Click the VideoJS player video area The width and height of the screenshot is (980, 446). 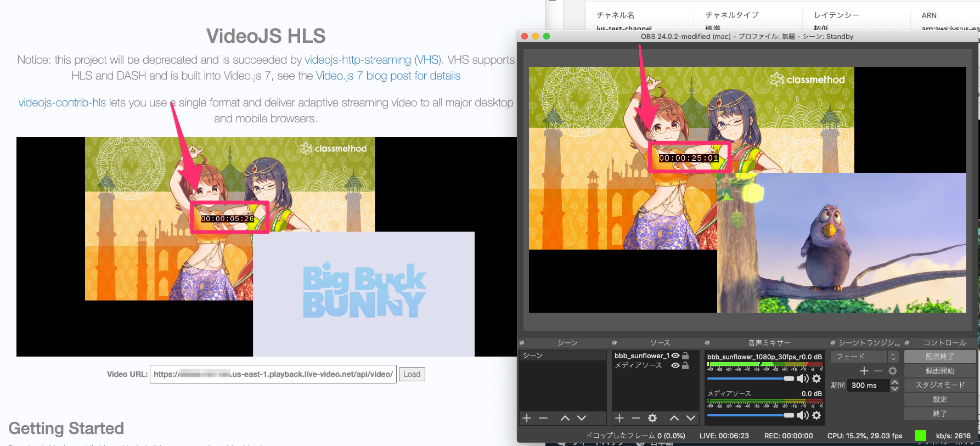267,247
